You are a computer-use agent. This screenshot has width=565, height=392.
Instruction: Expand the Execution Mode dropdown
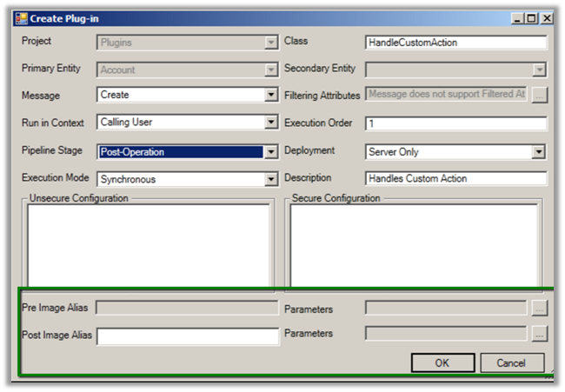pyautogui.click(x=270, y=179)
